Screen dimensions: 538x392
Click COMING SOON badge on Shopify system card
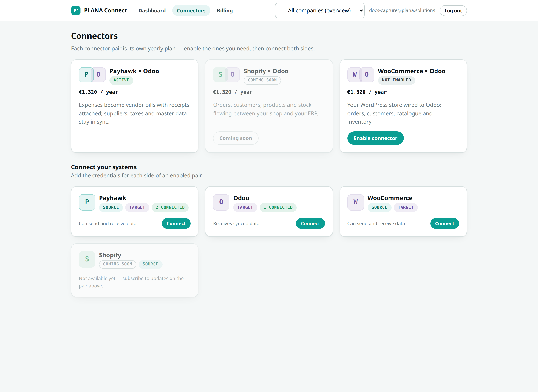coord(118,264)
